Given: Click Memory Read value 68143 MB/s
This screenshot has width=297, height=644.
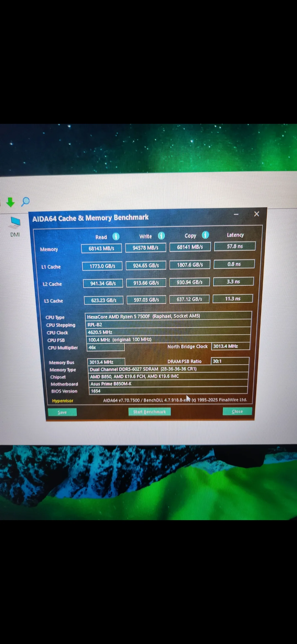Looking at the screenshot, I should point(101,248).
